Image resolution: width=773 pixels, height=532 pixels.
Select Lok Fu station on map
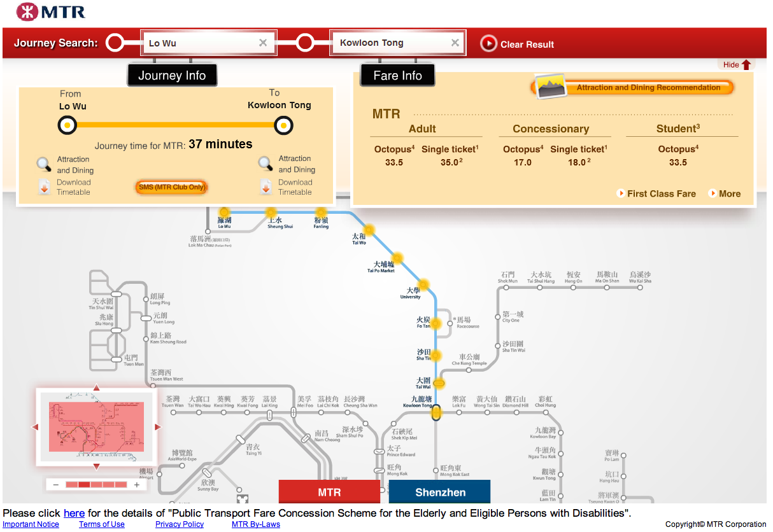[459, 412]
